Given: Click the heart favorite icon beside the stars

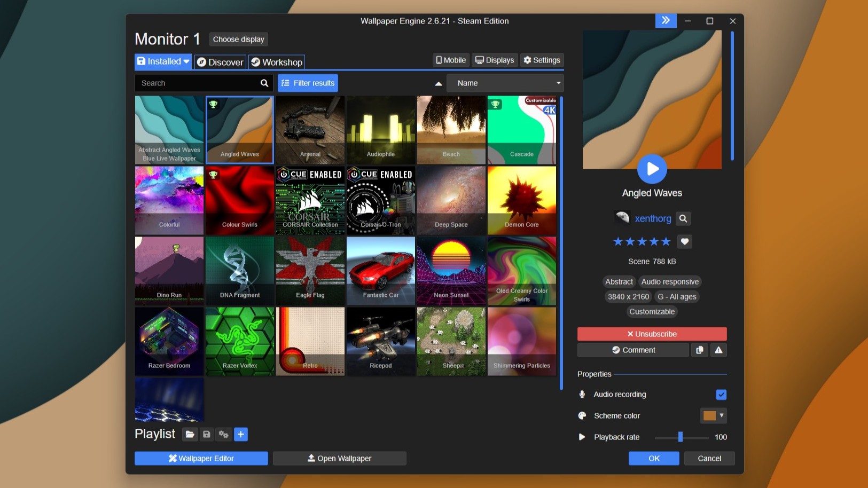Looking at the screenshot, I should (685, 242).
